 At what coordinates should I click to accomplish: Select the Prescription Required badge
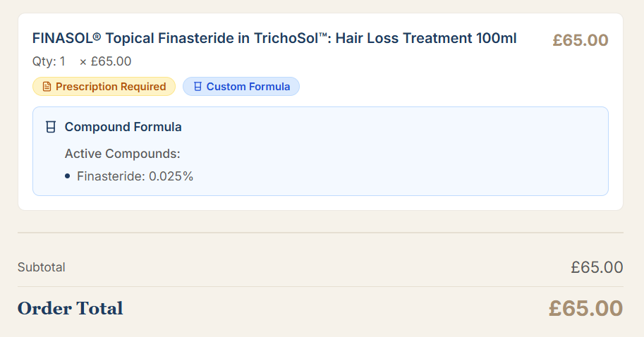(104, 87)
